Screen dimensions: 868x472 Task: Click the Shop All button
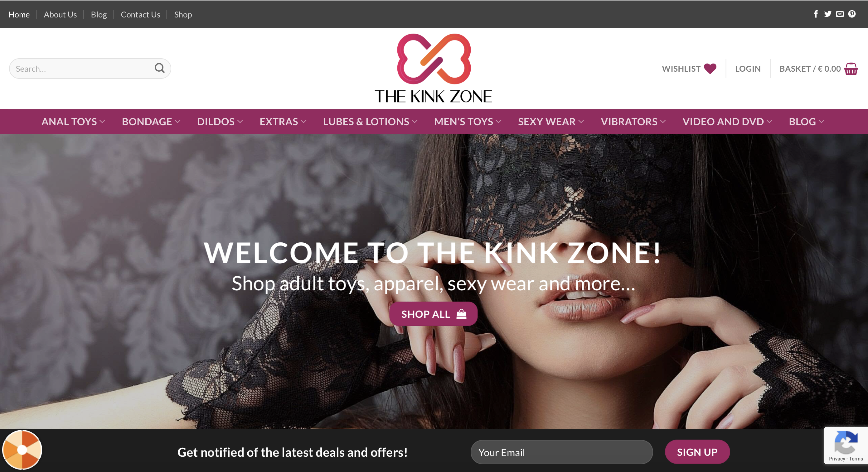click(x=433, y=314)
